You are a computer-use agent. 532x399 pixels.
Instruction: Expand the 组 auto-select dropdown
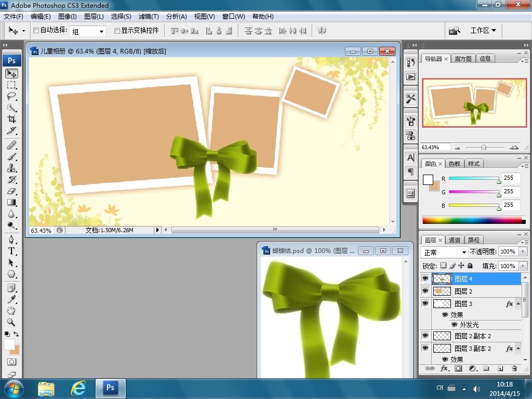pyautogui.click(x=101, y=31)
